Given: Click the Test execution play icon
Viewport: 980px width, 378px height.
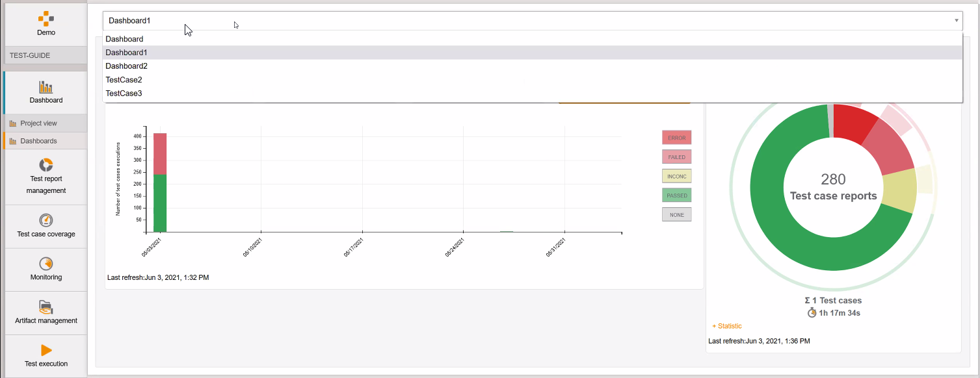Looking at the screenshot, I should 46,350.
